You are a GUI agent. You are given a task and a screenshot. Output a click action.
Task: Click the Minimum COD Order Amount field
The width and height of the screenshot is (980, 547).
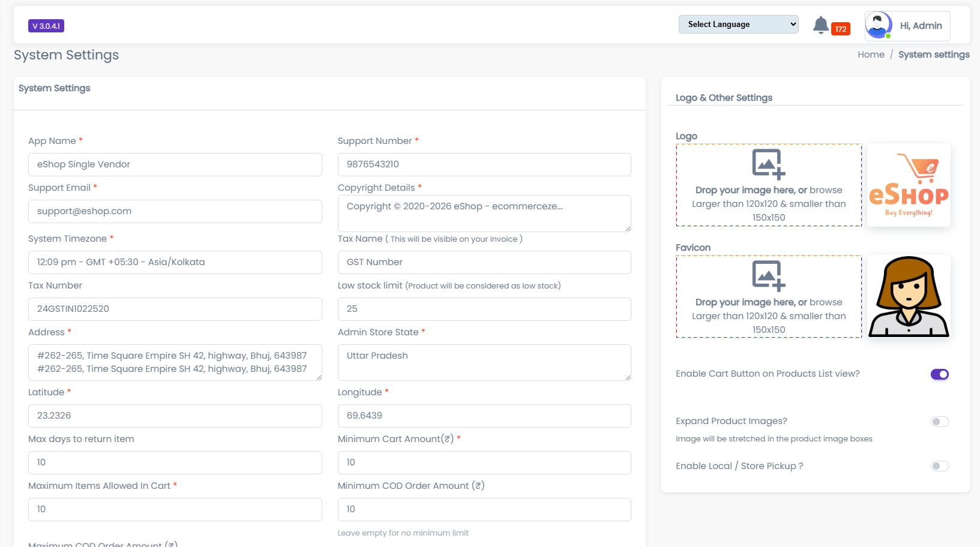[x=484, y=509]
